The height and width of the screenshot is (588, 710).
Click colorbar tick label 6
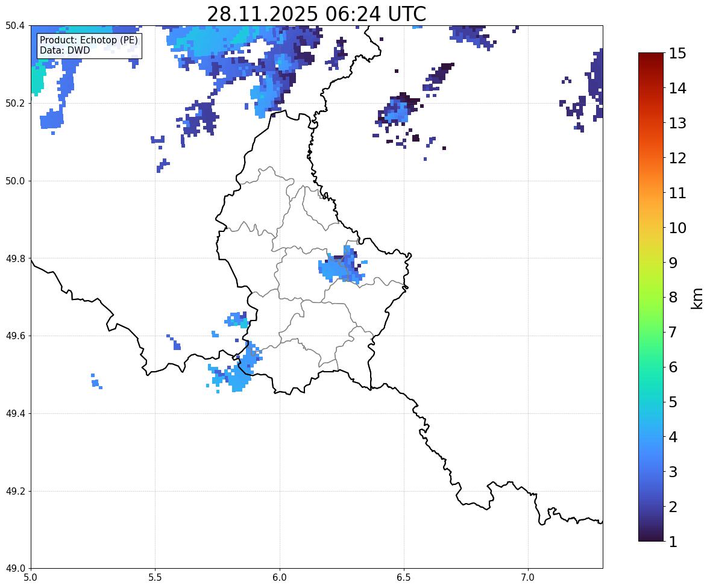(x=673, y=367)
